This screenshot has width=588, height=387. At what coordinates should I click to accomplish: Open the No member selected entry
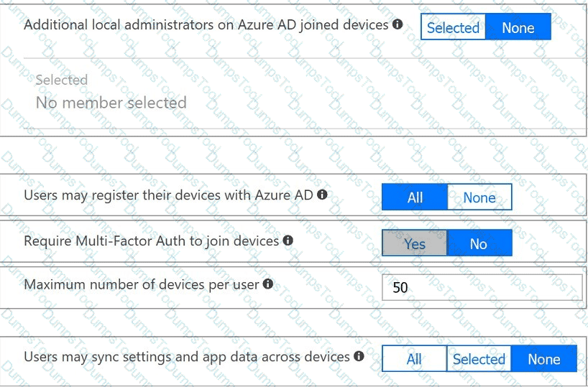pyautogui.click(x=111, y=103)
